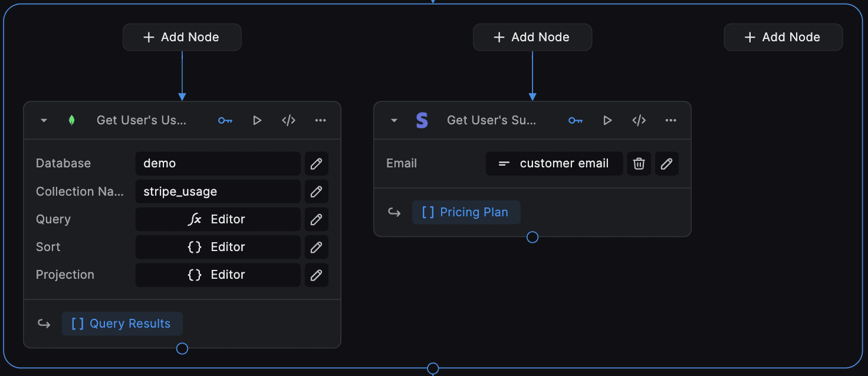This screenshot has height=376, width=868.
Task: Click the Database value demo
Action: click(218, 164)
